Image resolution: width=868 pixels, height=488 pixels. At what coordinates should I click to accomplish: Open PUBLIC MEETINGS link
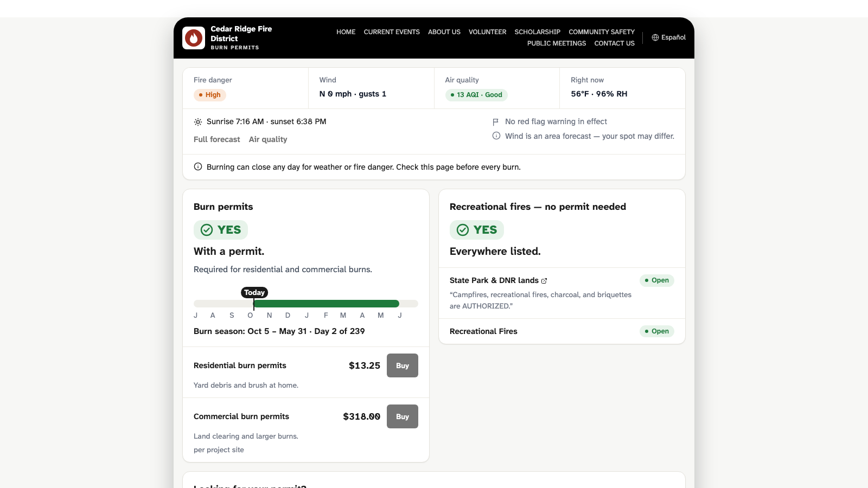click(557, 43)
